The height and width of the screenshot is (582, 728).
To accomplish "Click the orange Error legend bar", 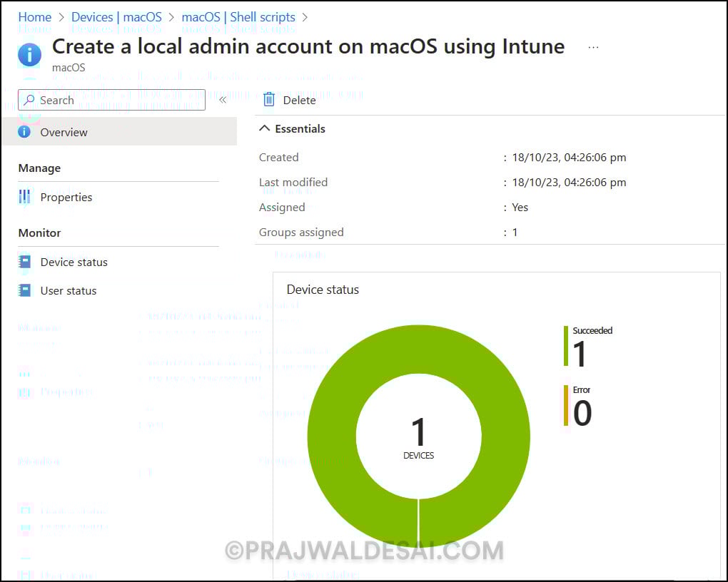I will [566, 406].
